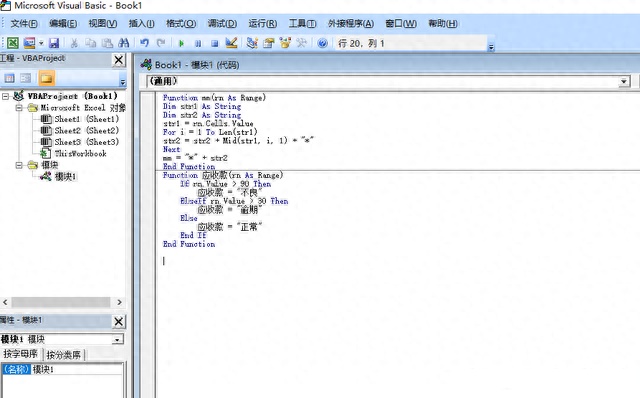Click View Code icon in project panel
This screenshot has height=398, width=640.
[x=9, y=78]
